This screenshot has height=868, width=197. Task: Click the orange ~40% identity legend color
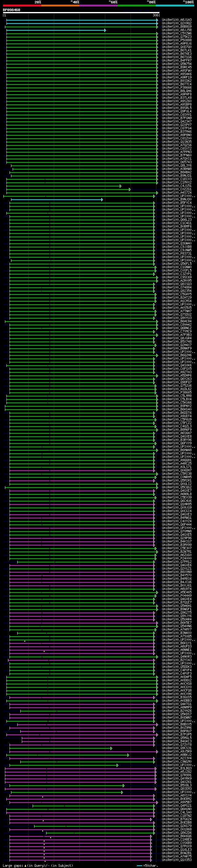click(x=60, y=6)
